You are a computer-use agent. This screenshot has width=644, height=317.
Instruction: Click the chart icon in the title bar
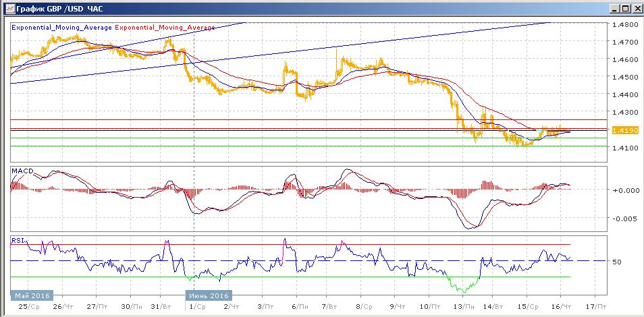pyautogui.click(x=9, y=8)
